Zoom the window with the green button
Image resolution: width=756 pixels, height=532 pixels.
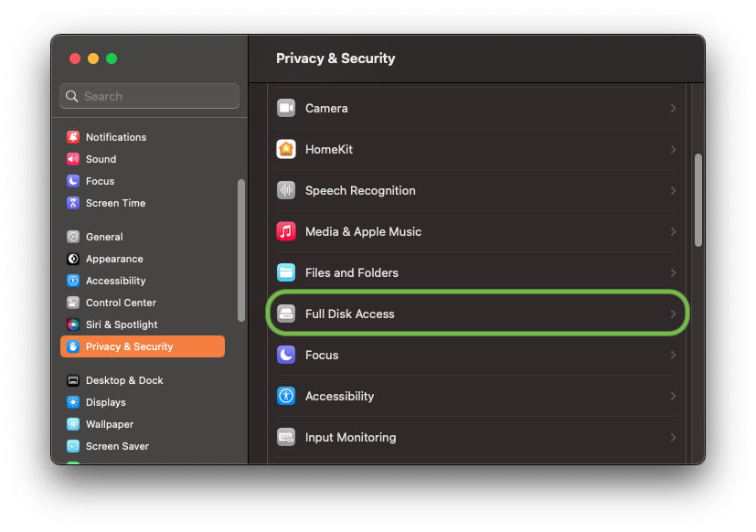coord(112,59)
